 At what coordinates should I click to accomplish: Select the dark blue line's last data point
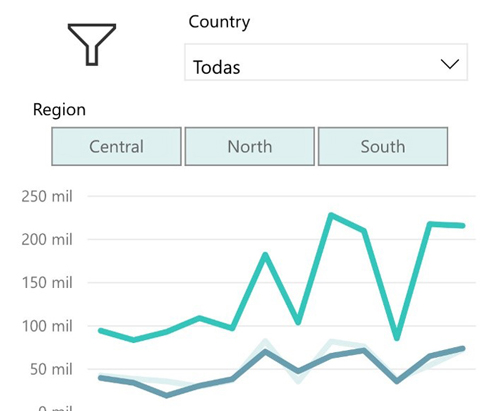(463, 349)
